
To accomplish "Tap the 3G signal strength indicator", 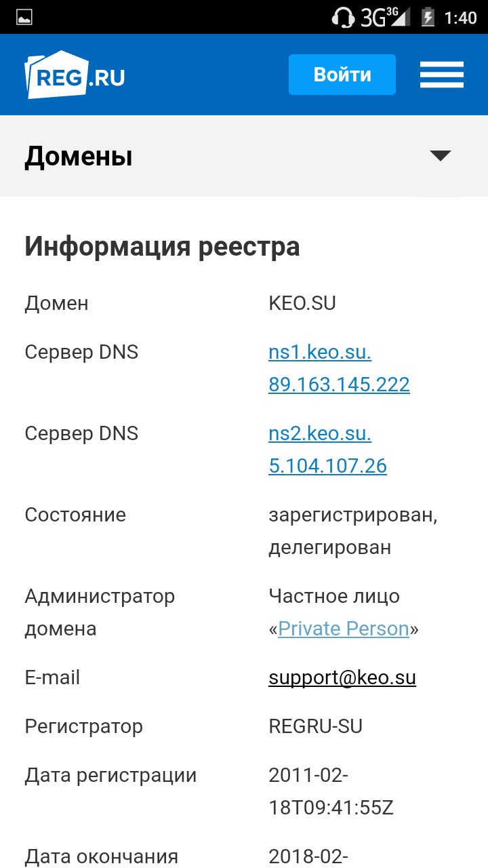I will (x=385, y=17).
